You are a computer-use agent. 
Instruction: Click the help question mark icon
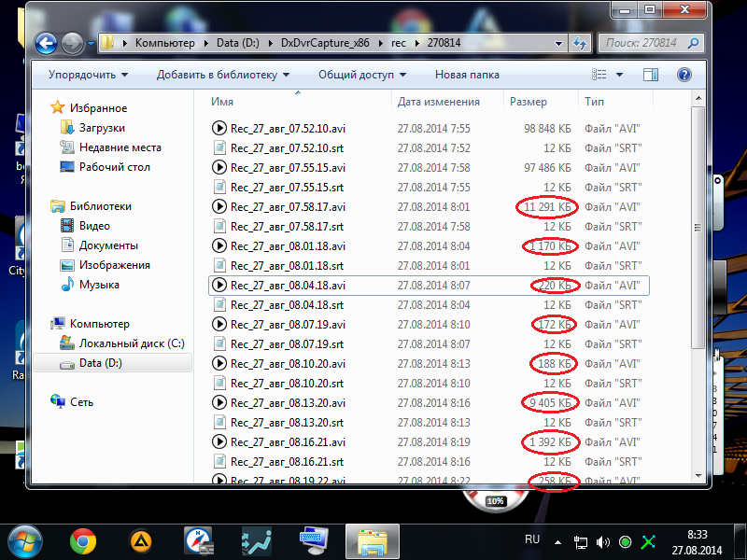(x=684, y=75)
